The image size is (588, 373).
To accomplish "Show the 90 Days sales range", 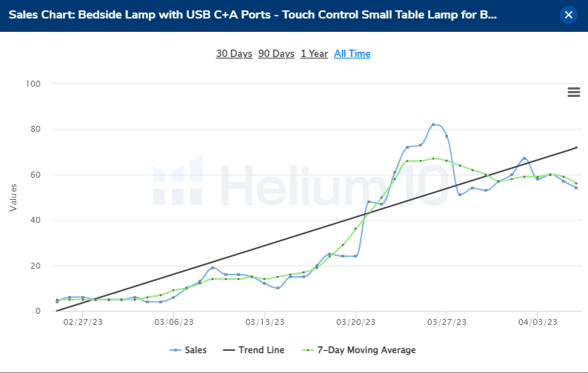I will [x=276, y=53].
